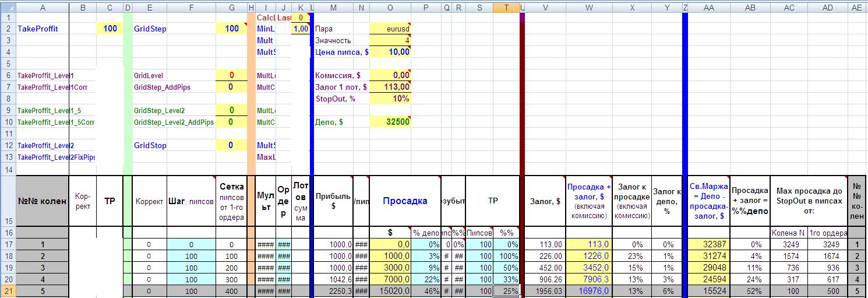Viewport: 868px width, 298px height.
Task: Click the 1го ордера subheader
Action: (828, 233)
